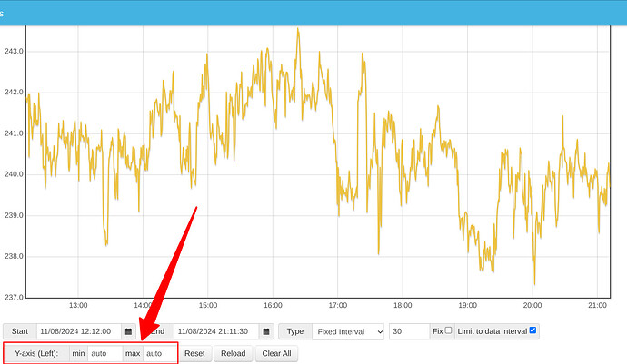627x364 pixels.
Task: Open the Fixed Interval type dropdown
Action: (x=348, y=331)
